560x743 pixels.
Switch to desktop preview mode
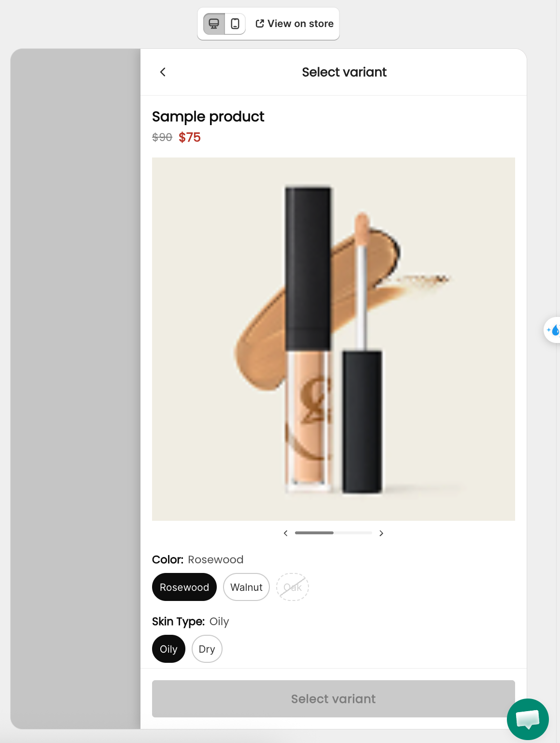[x=214, y=24]
